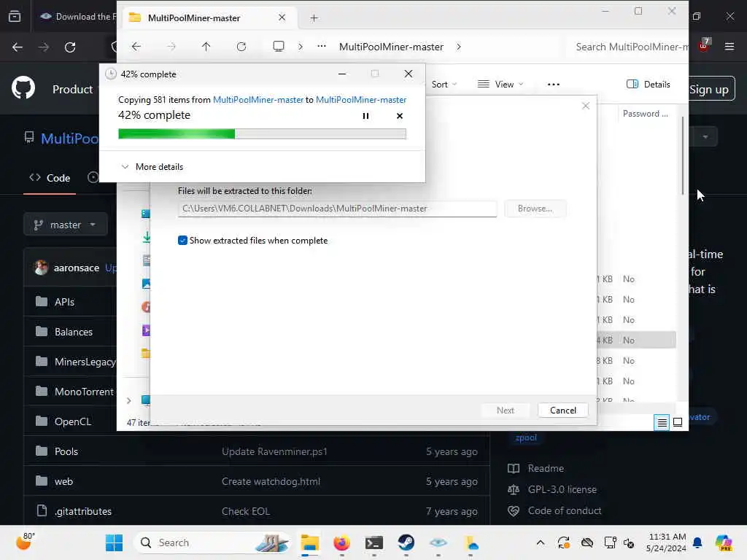Expand More details in the copy dialog

click(x=152, y=167)
